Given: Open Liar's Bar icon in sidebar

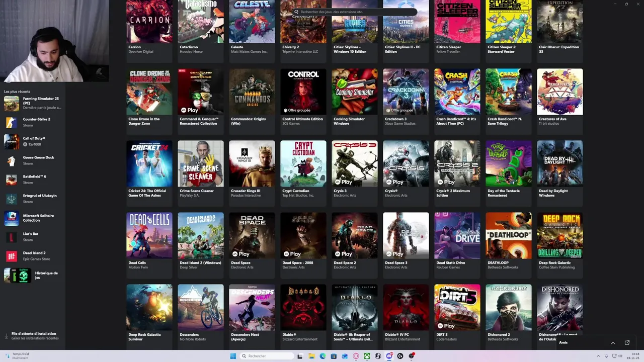Looking at the screenshot, I should 12,237.
